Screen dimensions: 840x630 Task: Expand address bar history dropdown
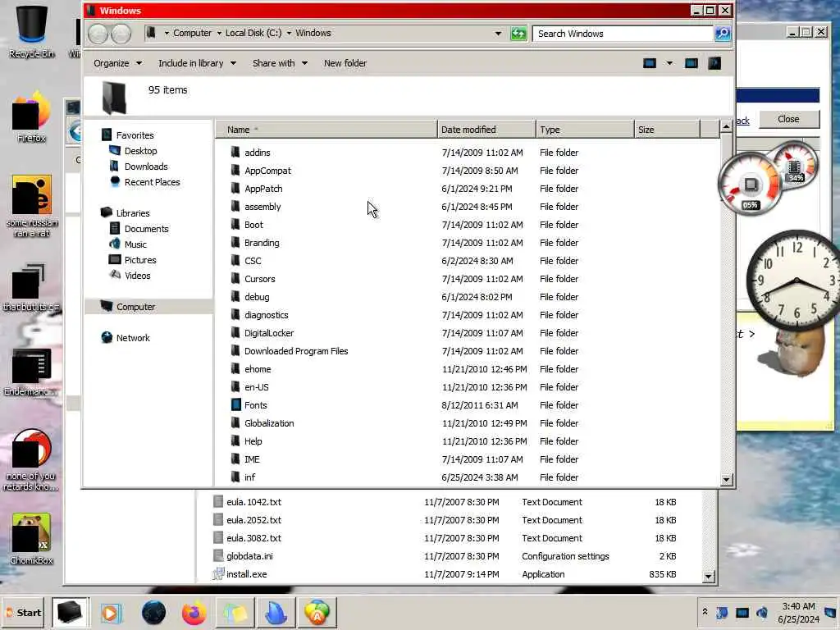pyautogui.click(x=498, y=33)
